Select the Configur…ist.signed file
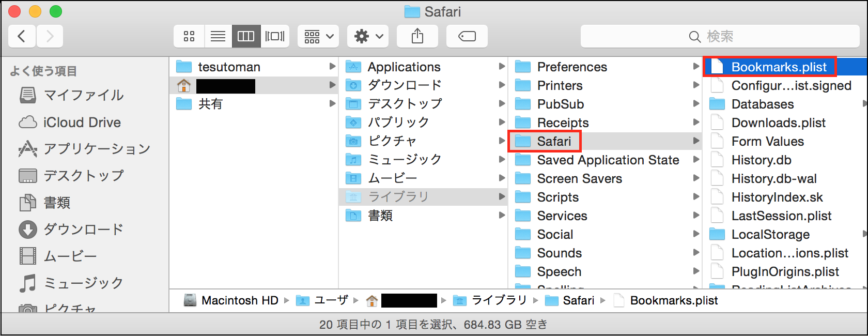 tap(785, 85)
